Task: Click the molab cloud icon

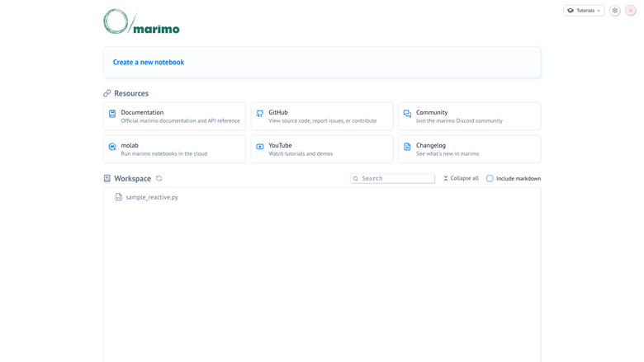Action: pyautogui.click(x=112, y=147)
